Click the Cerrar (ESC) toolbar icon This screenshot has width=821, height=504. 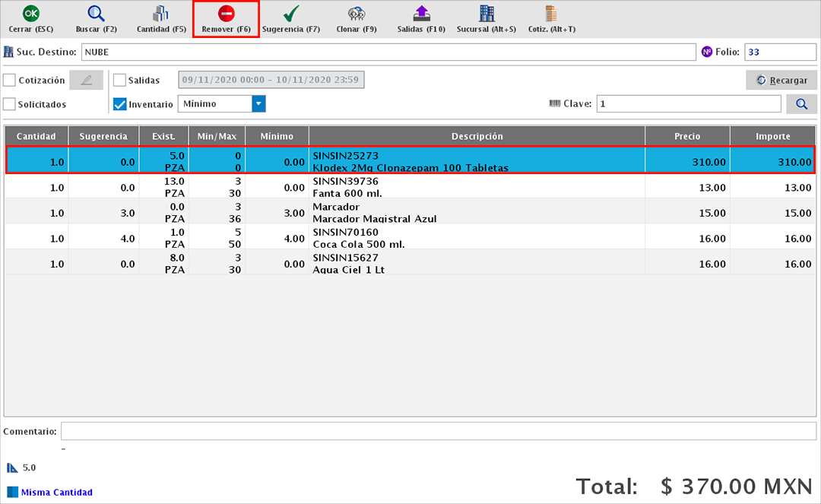click(30, 14)
